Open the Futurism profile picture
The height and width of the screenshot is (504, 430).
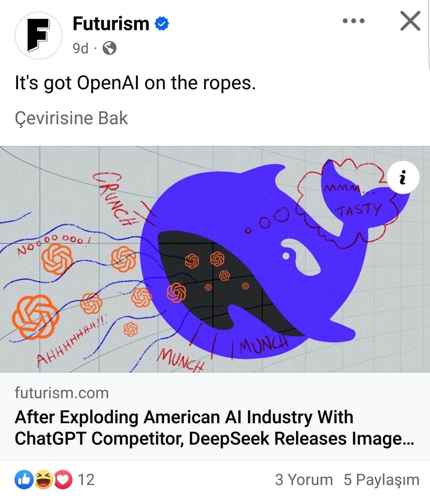click(39, 36)
